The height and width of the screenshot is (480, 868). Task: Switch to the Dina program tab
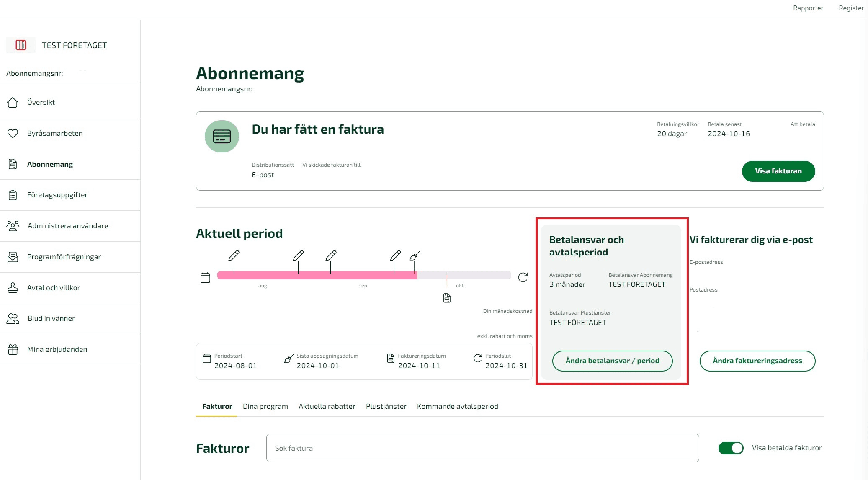pyautogui.click(x=265, y=406)
